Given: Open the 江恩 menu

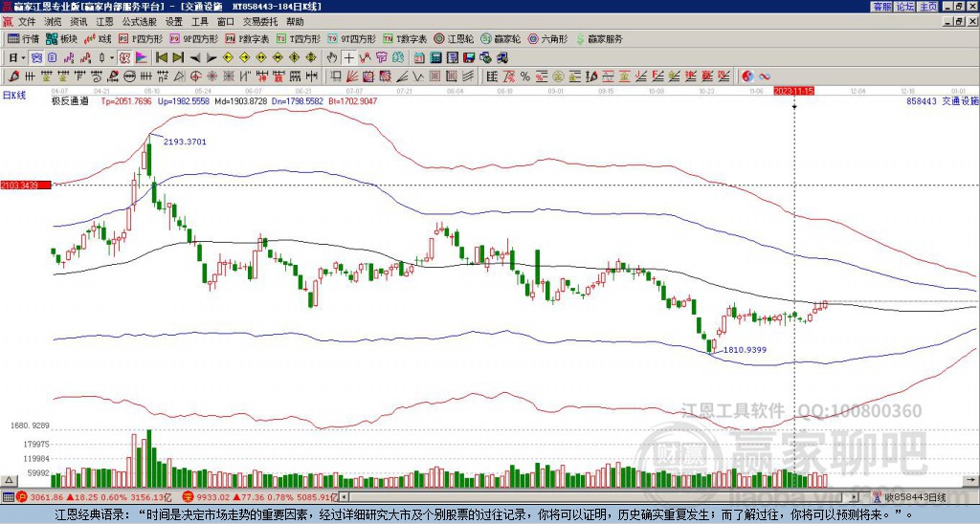Looking at the screenshot, I should pos(104,21).
